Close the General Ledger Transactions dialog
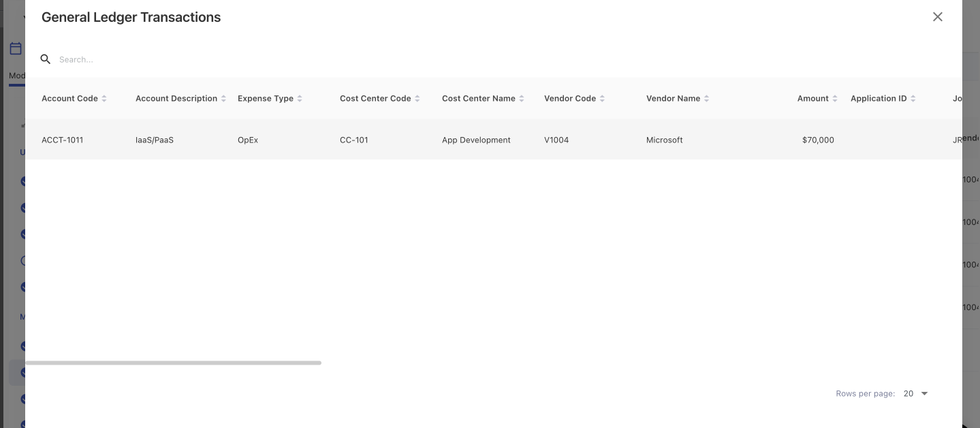 pyautogui.click(x=938, y=17)
